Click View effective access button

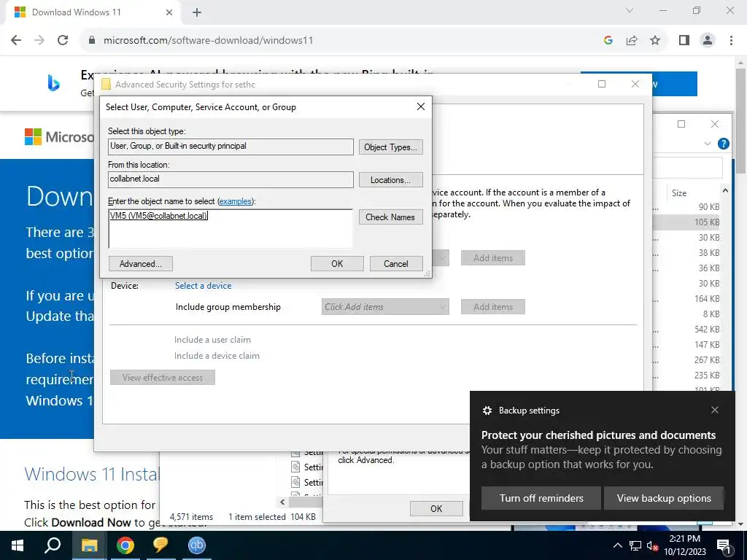pyautogui.click(x=163, y=378)
